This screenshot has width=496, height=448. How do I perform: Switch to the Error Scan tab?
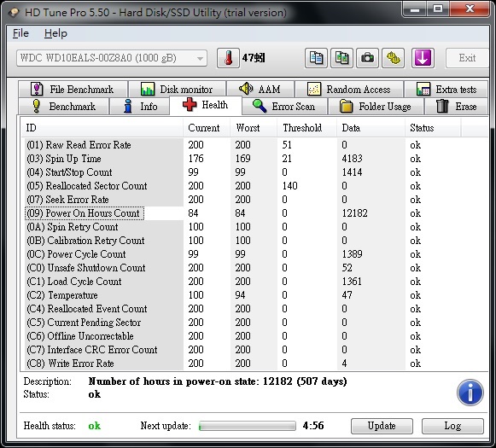coord(284,106)
